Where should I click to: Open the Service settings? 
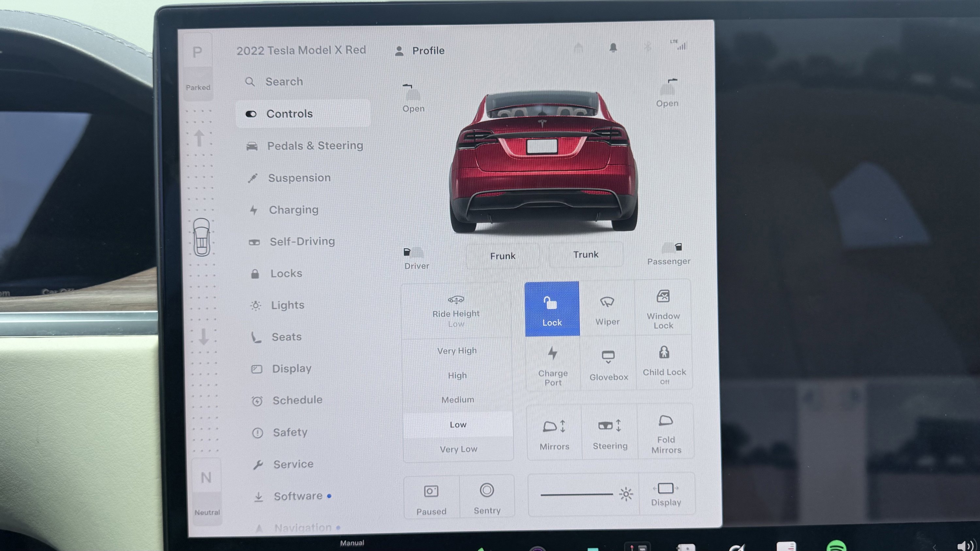point(284,464)
